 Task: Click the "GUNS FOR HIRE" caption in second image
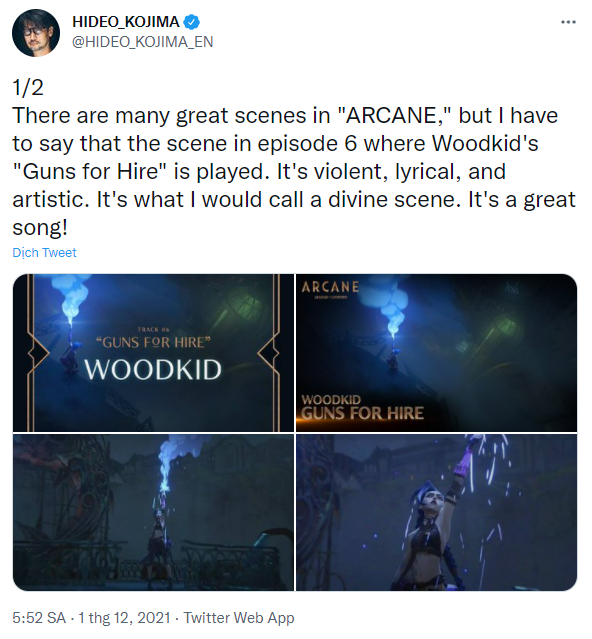tap(362, 413)
